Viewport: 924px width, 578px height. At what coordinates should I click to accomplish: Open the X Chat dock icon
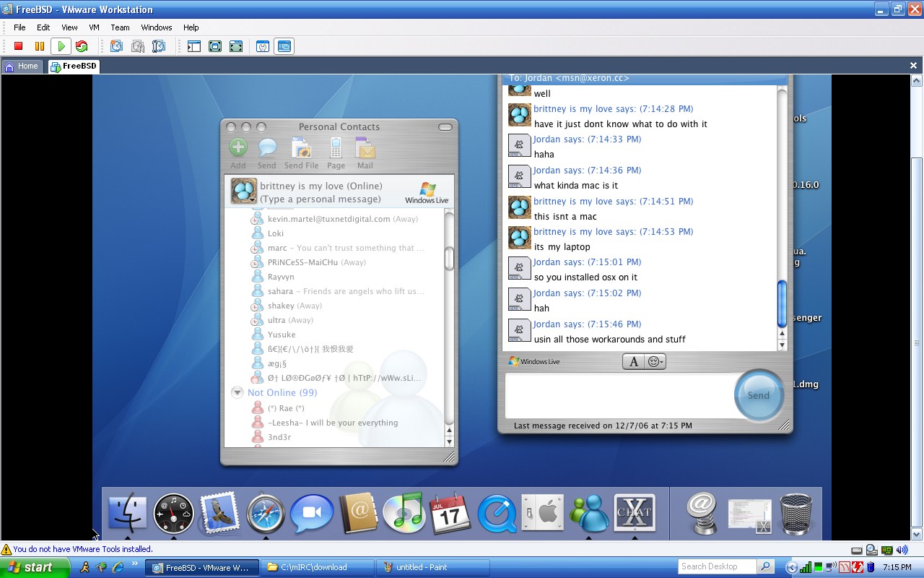[x=635, y=514]
